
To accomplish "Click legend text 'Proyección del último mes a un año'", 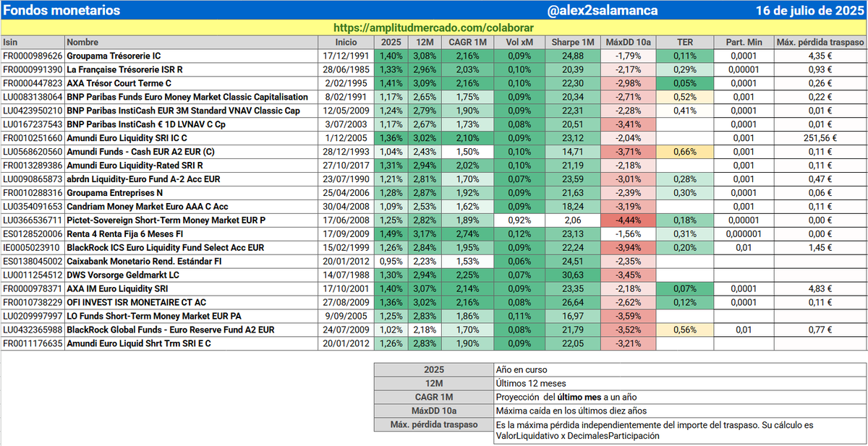I will [x=568, y=398].
